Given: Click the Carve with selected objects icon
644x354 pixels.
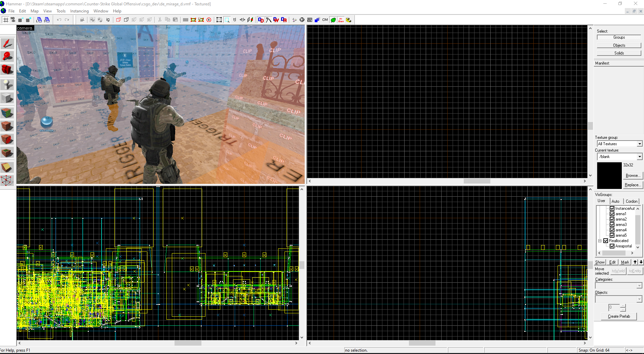Looking at the screenshot, I should tap(82, 20).
